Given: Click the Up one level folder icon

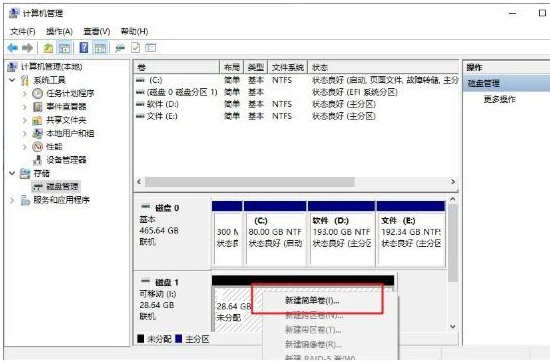Looking at the screenshot, I should tap(48, 48).
